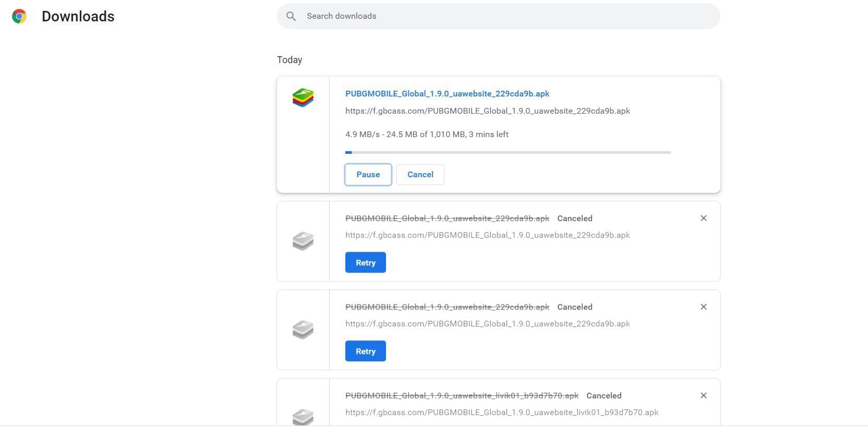This screenshot has height=427, width=868.
Task: Click grey file icon of first canceled download
Action: pos(303,241)
